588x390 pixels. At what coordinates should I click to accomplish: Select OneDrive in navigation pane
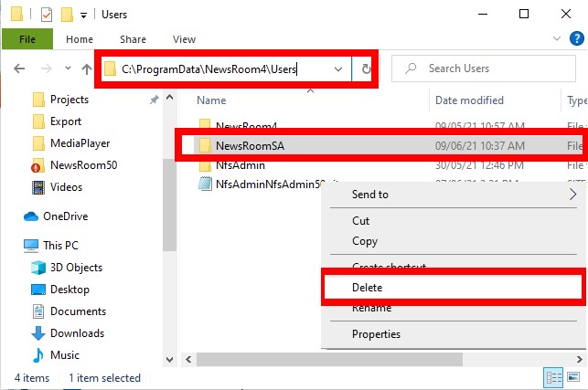(65, 216)
